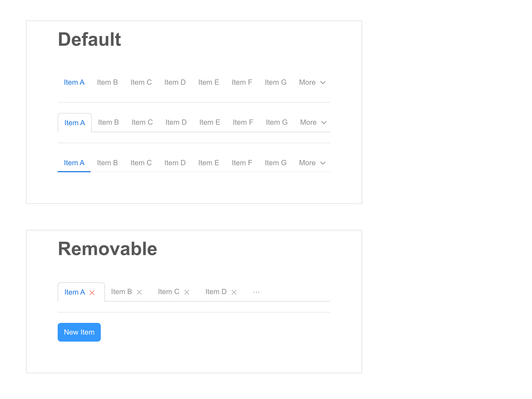The image size is (532, 399).
Task: Expand the More dropdown in first tab row
Action: 312,83
